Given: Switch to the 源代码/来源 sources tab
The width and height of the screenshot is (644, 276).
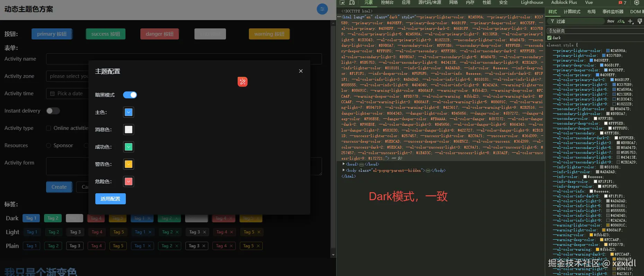Looking at the screenshot, I should tap(430, 2).
